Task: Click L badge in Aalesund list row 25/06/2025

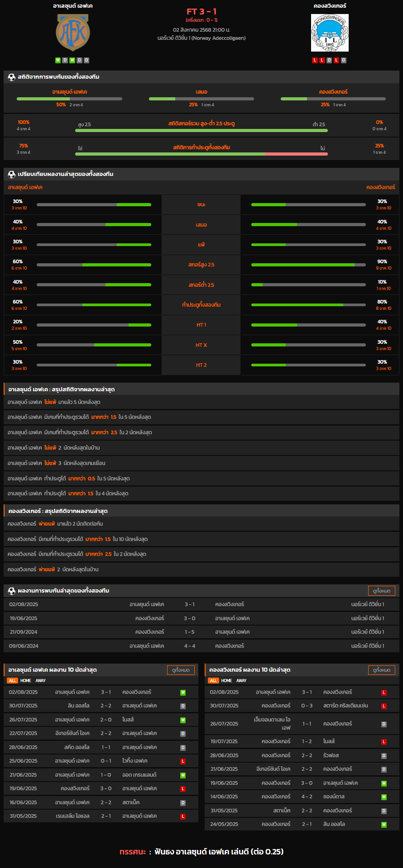Action: (x=183, y=761)
